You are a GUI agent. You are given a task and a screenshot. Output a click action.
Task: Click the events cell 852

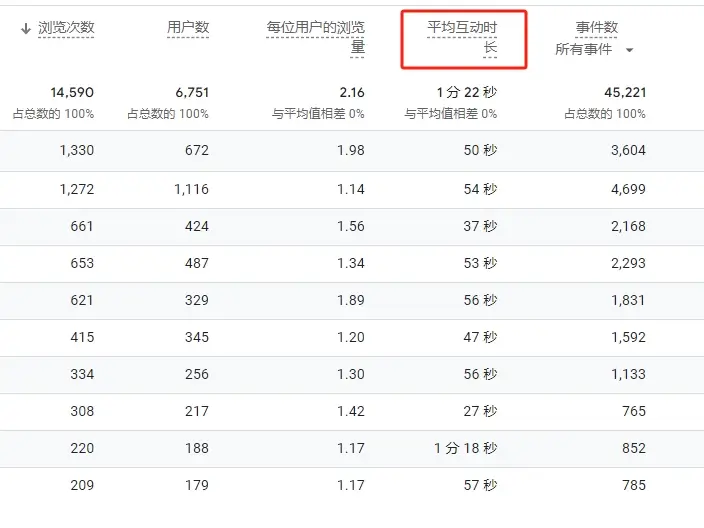(x=634, y=449)
